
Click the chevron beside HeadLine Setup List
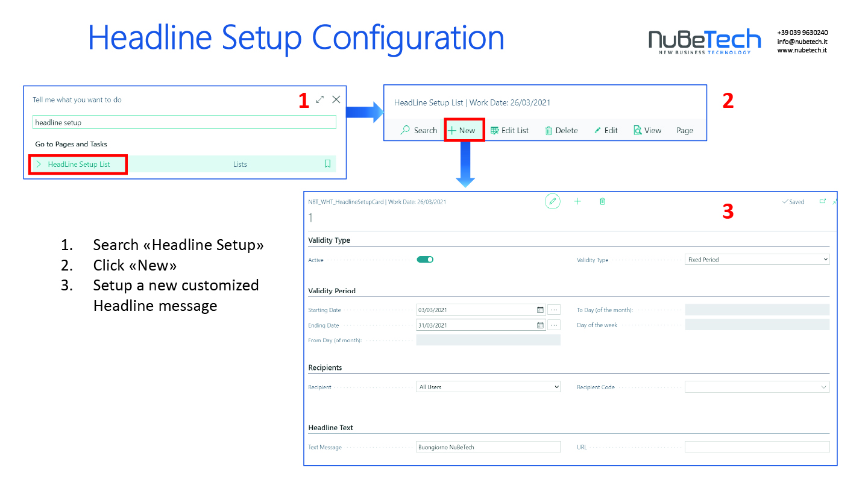click(x=39, y=164)
